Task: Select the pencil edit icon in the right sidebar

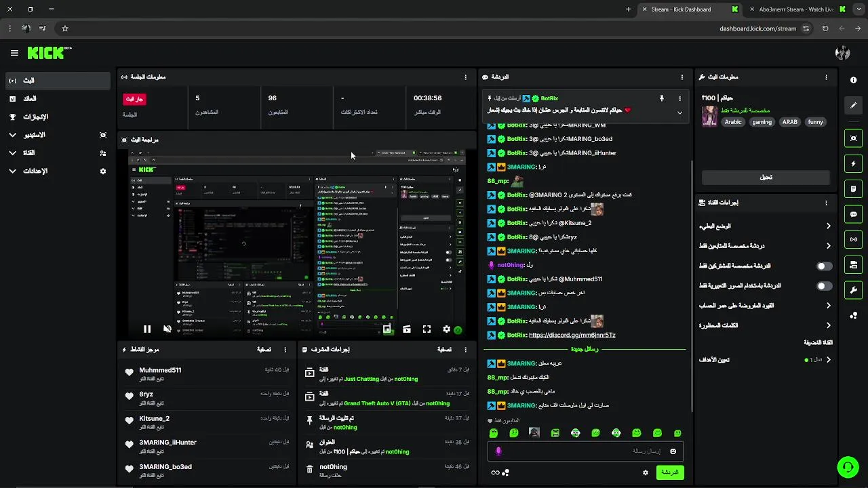Action: point(853,106)
